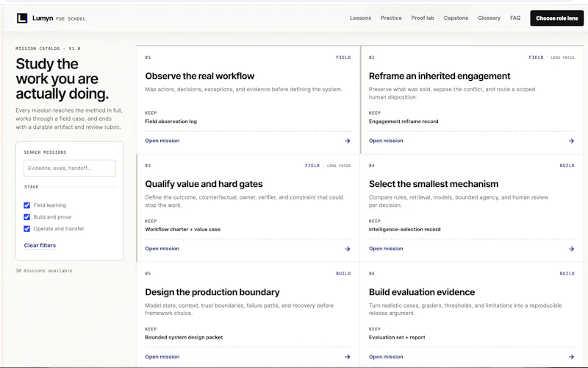Click the 'MISSION CATALOG · V1.0' label
Screen dimensions: 588x368
coord(48,49)
